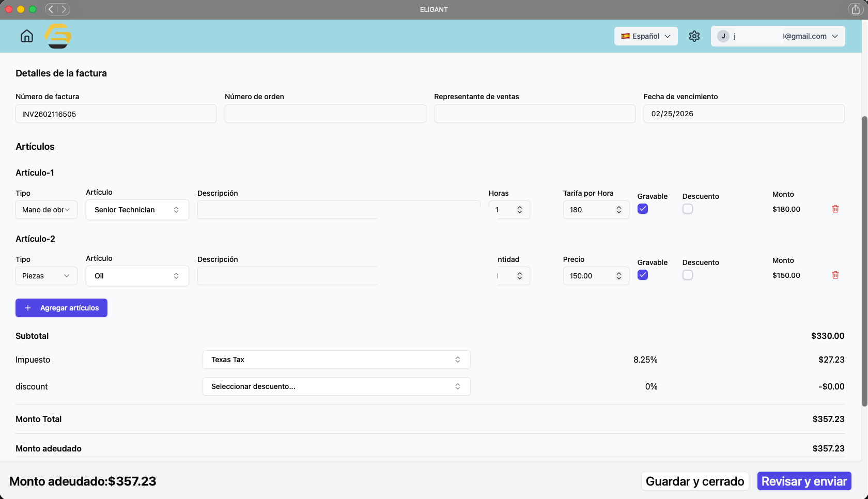Uncheck Gravable for Artículo-1
This screenshot has height=499, width=868.
click(x=643, y=209)
